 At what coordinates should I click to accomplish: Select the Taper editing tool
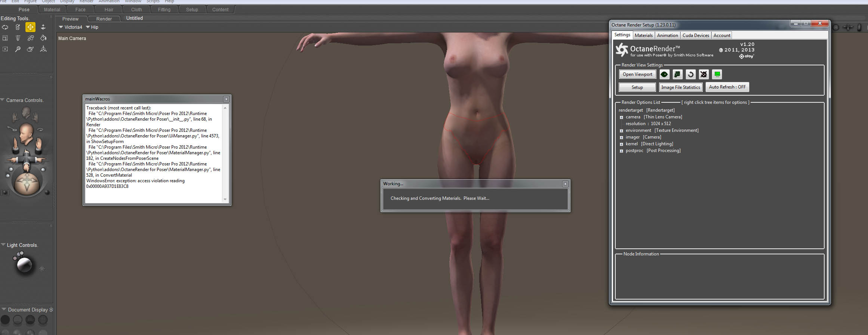[18, 38]
